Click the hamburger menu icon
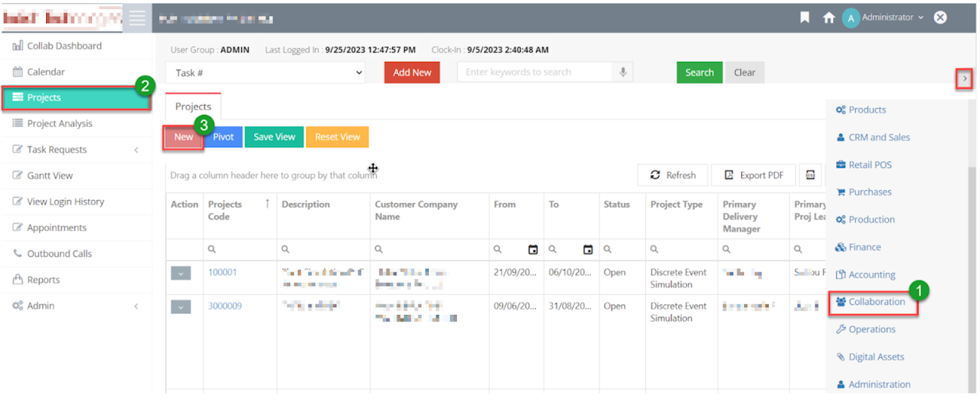This screenshot has height=400, width=980. tap(137, 18)
